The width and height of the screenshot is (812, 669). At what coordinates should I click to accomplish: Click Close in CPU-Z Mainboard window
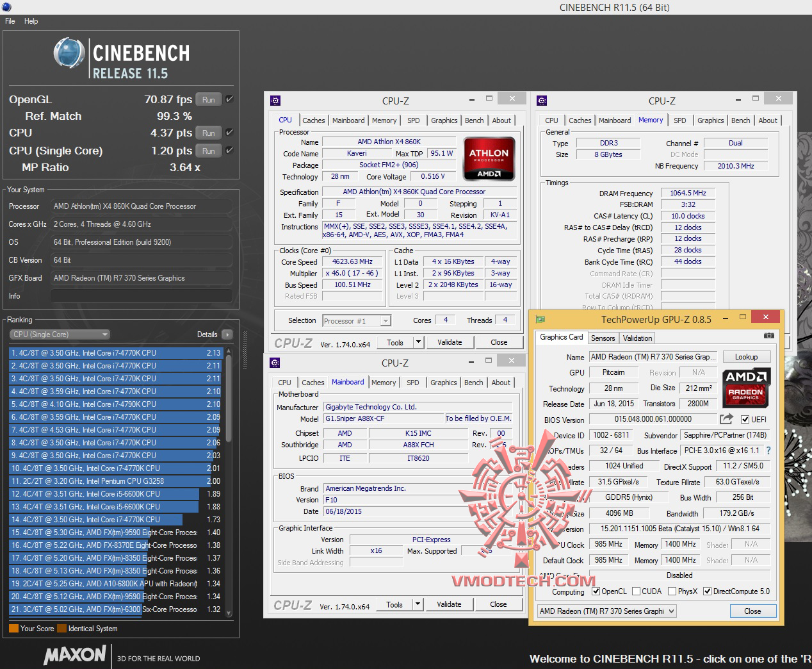click(498, 604)
